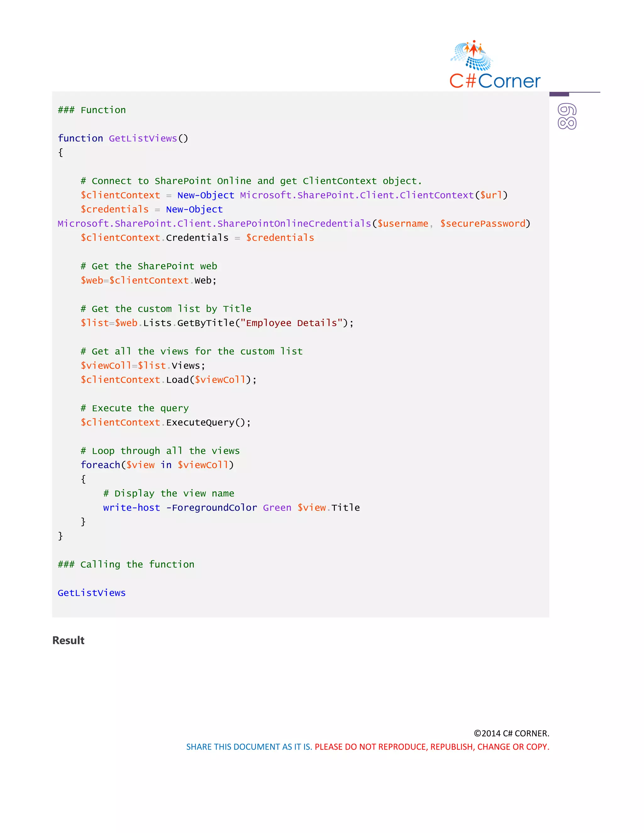Click the '$web=$clientContext.Web;' line
Image resolution: width=644 pixels, height=833 pixels.
(x=148, y=281)
